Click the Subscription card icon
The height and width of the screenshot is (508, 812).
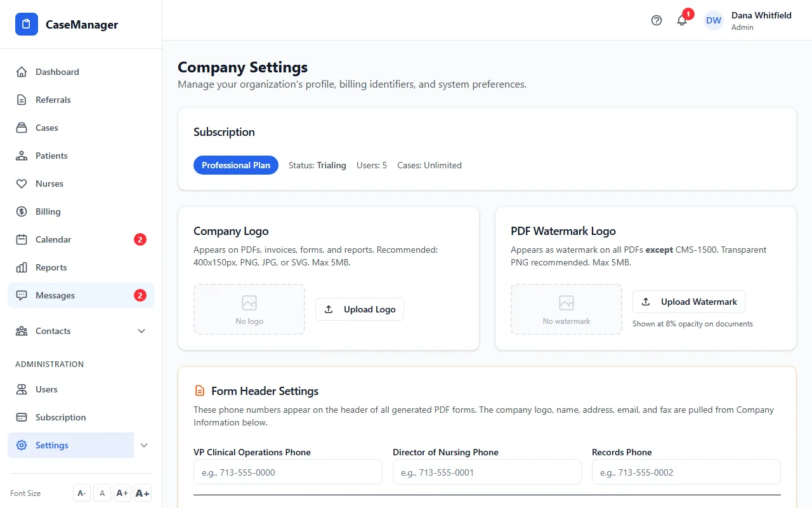tap(22, 417)
